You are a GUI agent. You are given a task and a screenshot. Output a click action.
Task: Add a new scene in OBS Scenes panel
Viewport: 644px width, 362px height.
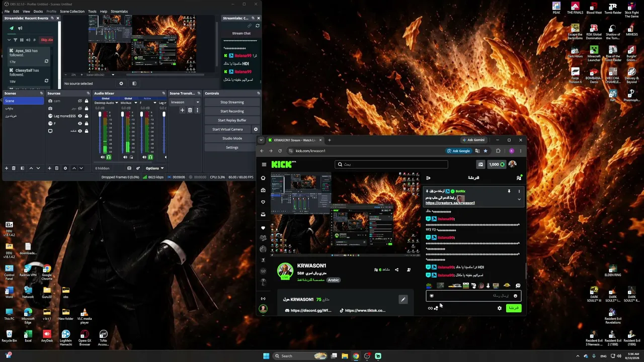7,168
